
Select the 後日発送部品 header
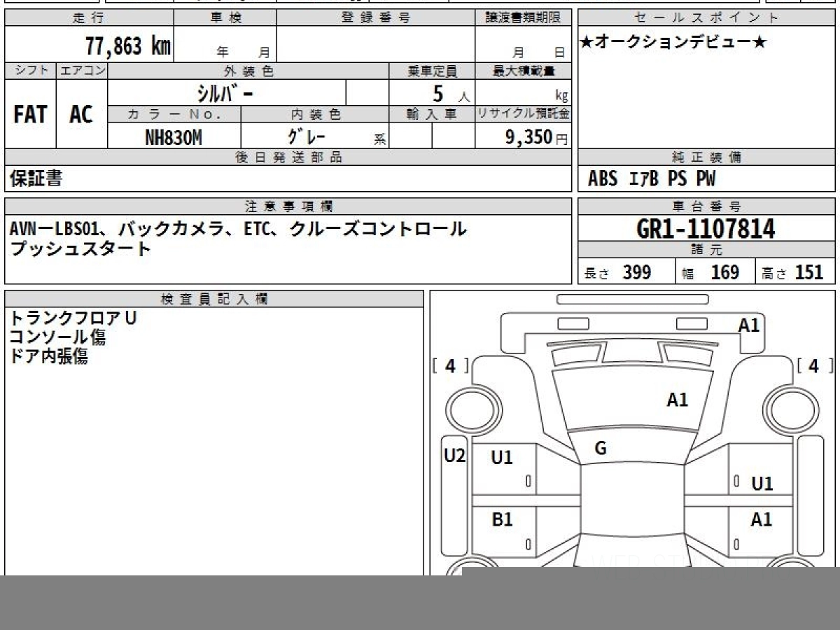click(x=288, y=157)
